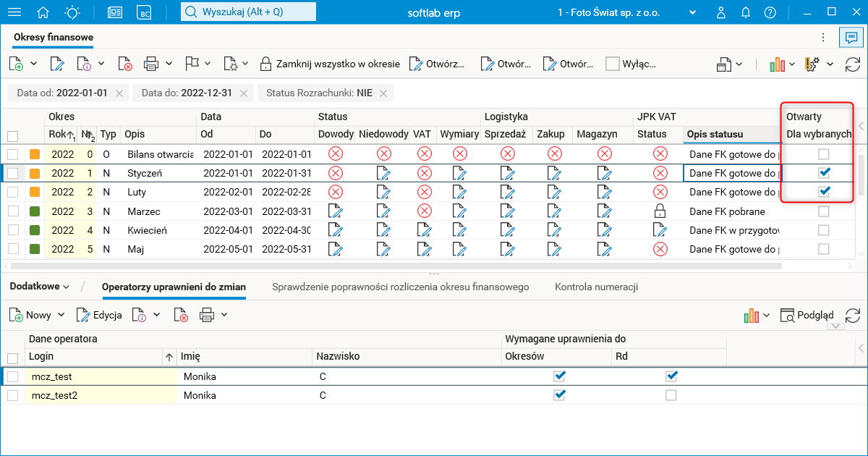868x456 pixels.
Task: Open the flag dropdown arrow
Action: point(208,64)
